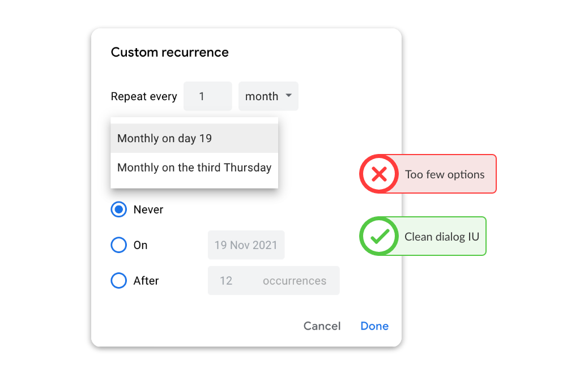Click the repeat interval number field
The height and width of the screenshot is (381, 588).
click(x=208, y=96)
